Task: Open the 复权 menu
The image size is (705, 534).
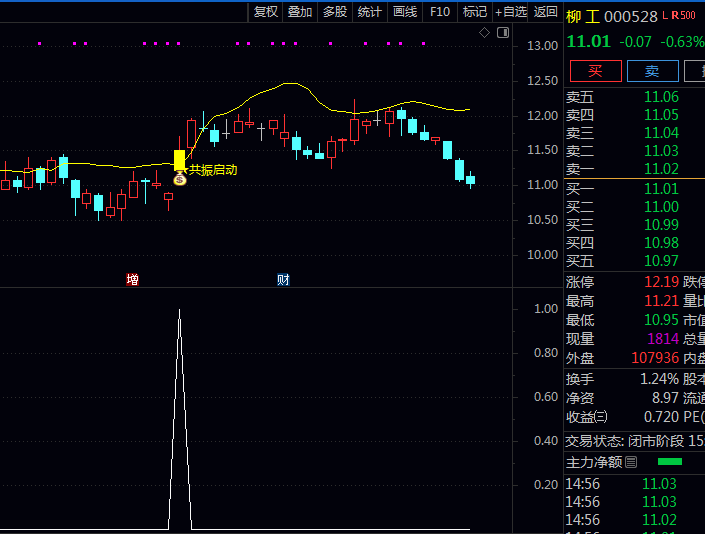Action: (266, 12)
